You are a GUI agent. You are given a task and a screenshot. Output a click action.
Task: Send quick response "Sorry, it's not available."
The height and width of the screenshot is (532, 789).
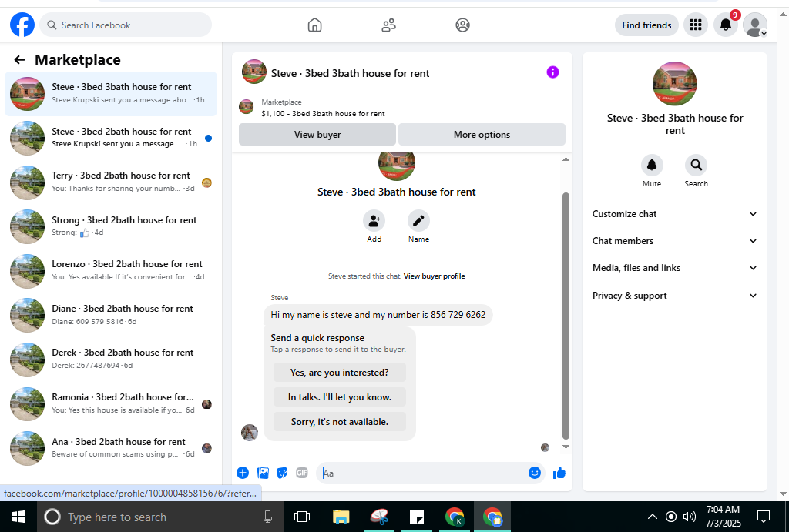point(340,422)
